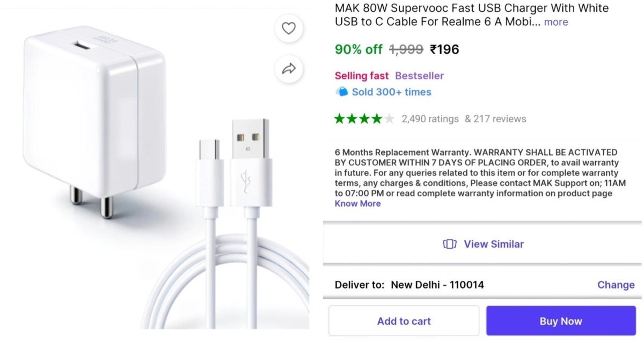The image size is (644, 340).
Task: Select the first green rating star
Action: (339, 119)
